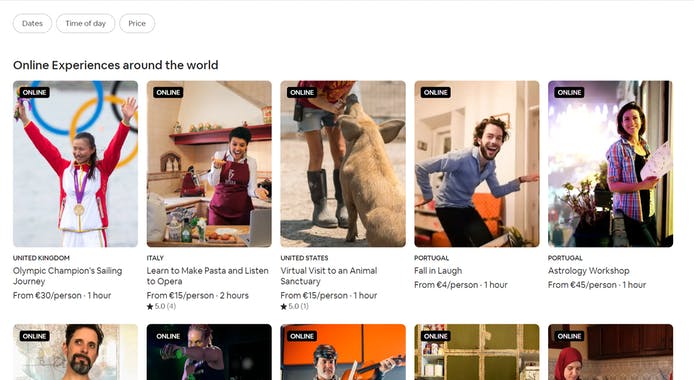Open the pasta and opera cooking photo
The image size is (694, 380).
pyautogui.click(x=209, y=164)
